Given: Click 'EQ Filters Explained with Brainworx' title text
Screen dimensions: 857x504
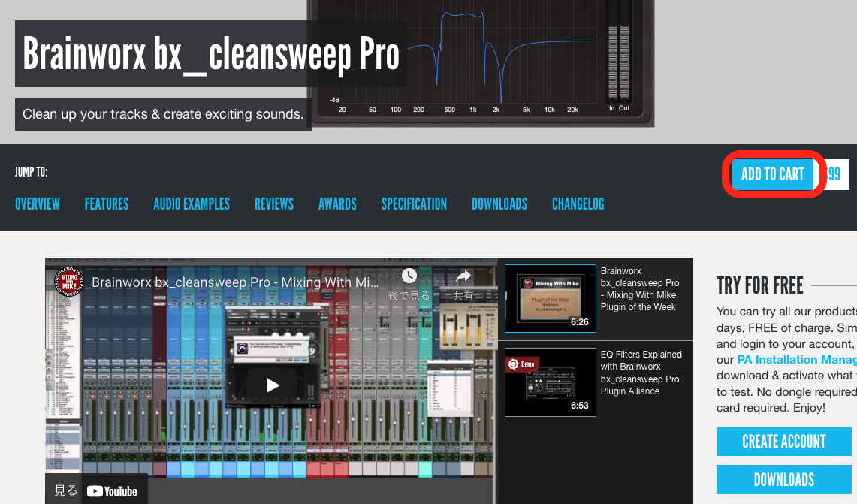Looking at the screenshot, I should [x=642, y=373].
